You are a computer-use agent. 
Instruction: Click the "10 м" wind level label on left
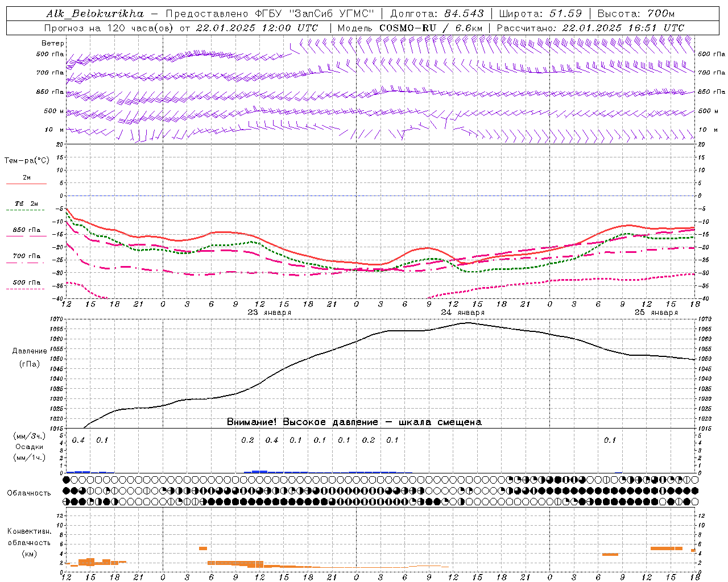point(54,130)
